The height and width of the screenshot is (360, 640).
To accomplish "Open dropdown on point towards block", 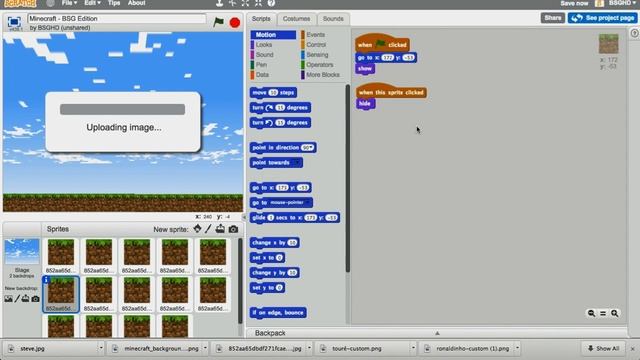I will tap(297, 162).
